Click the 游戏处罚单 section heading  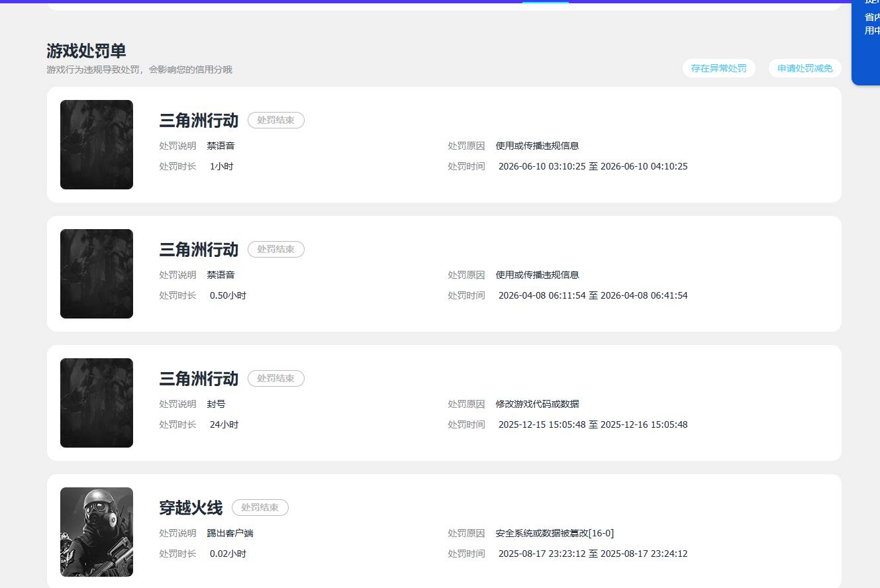pyautogui.click(x=86, y=51)
